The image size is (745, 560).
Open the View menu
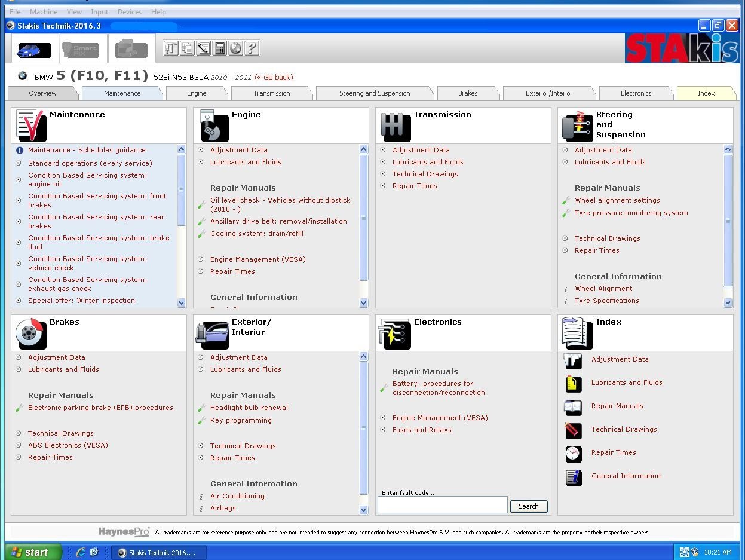coord(75,11)
